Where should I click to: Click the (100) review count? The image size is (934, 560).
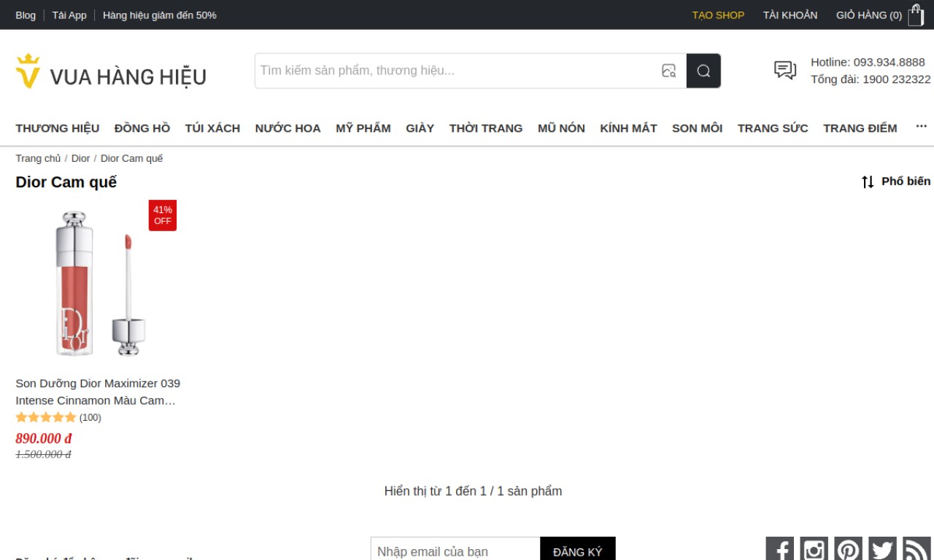click(x=90, y=418)
